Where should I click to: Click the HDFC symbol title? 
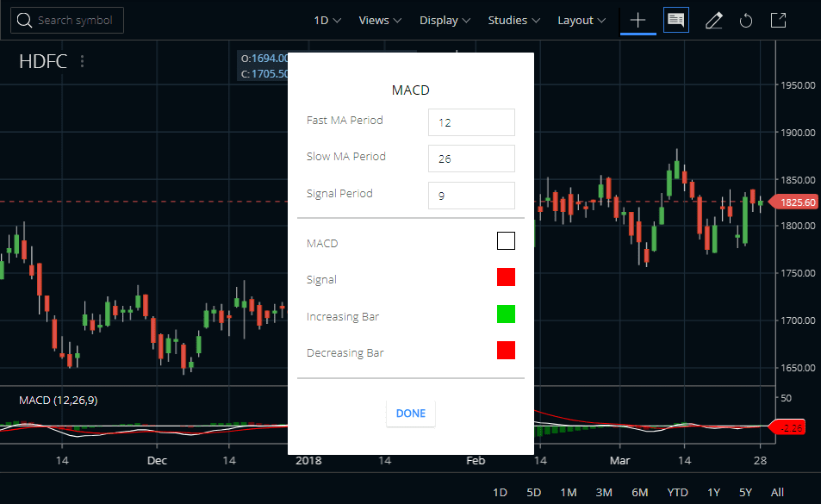pyautogui.click(x=43, y=61)
